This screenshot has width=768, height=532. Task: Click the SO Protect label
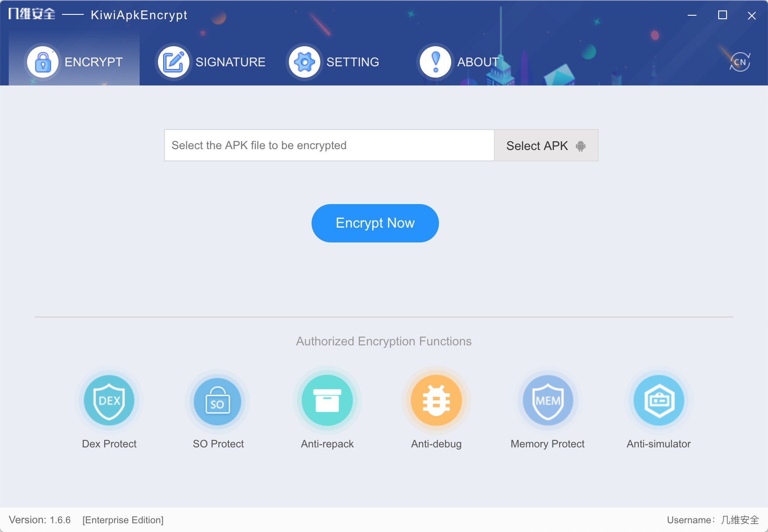click(x=218, y=444)
